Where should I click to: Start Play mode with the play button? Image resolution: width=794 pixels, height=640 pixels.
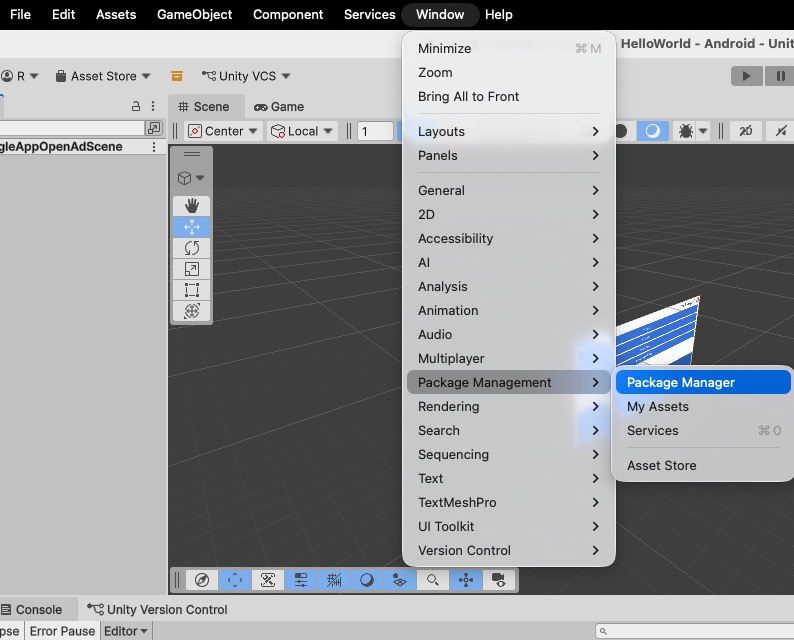click(746, 76)
